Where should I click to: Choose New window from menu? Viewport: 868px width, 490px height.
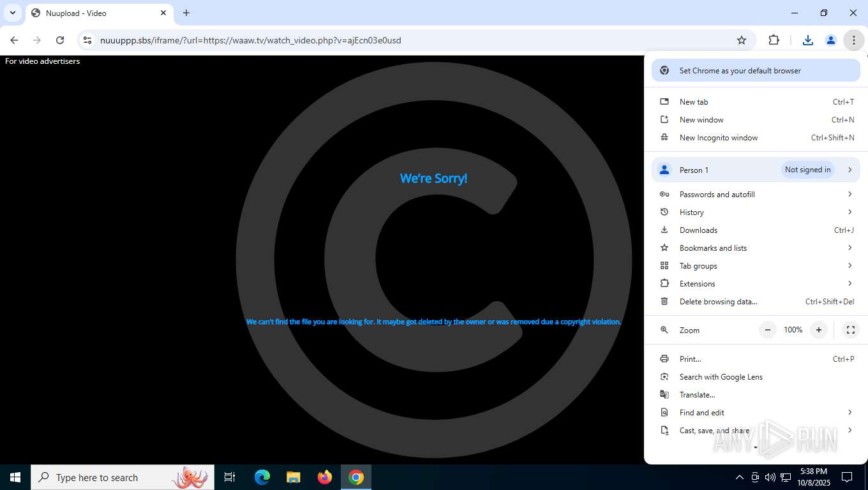click(756, 120)
